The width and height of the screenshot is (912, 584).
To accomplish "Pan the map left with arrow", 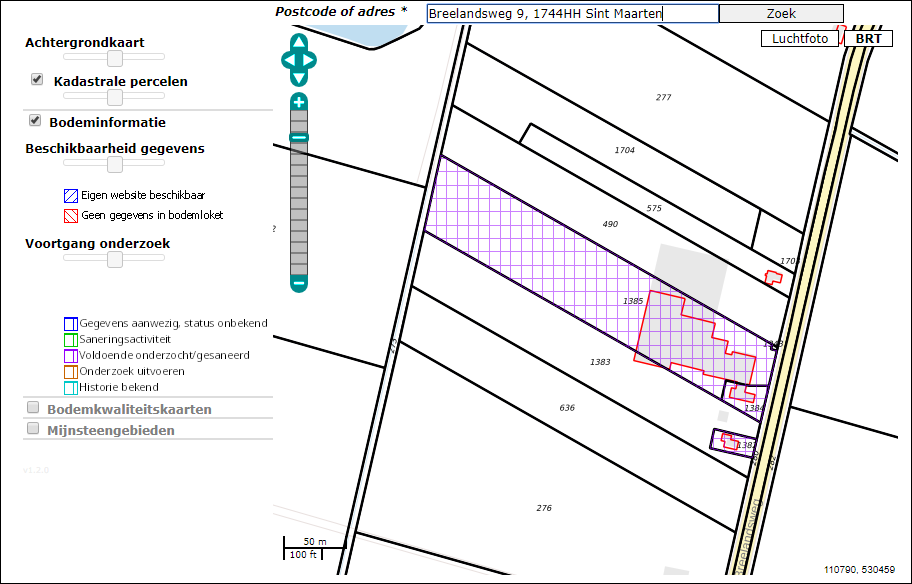I will point(287,60).
